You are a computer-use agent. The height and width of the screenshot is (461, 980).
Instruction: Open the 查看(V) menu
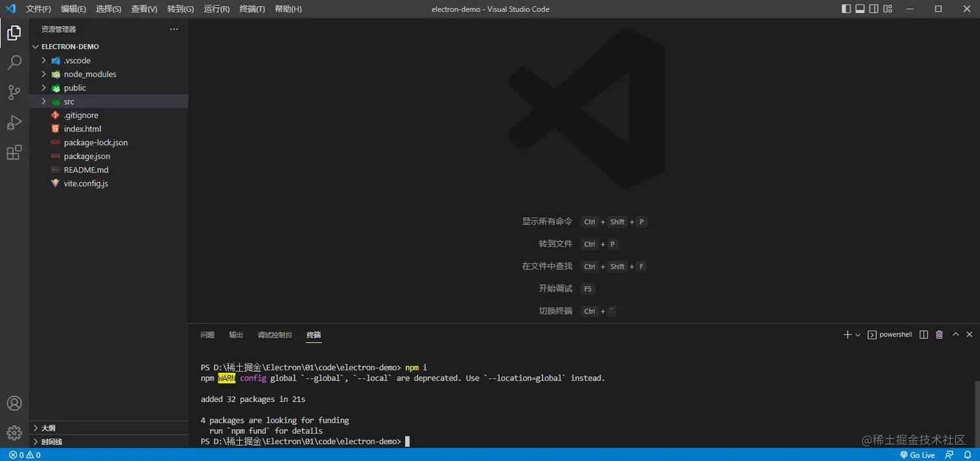[144, 9]
